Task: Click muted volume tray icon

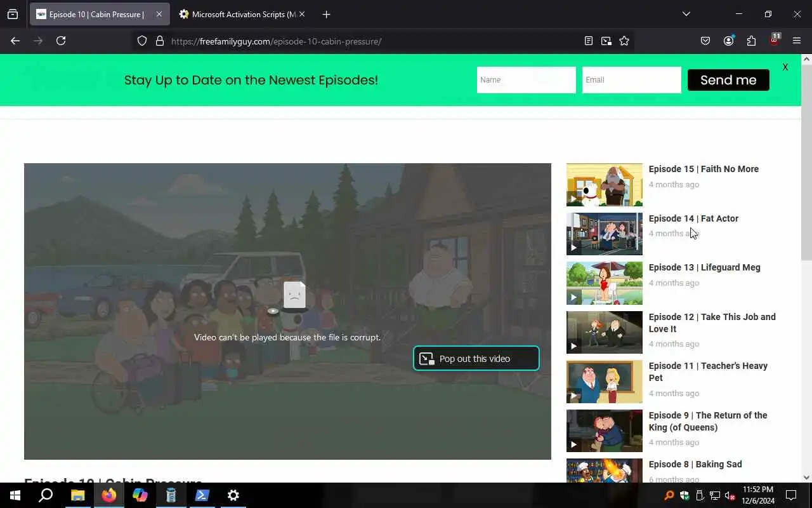Action: pos(730,495)
